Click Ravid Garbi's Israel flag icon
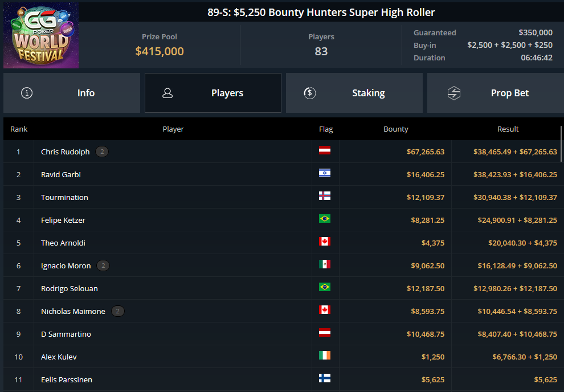 tap(325, 173)
